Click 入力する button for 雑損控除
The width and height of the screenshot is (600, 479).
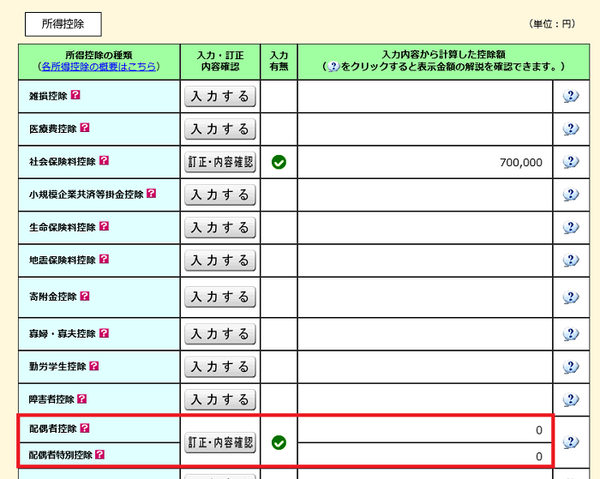220,96
